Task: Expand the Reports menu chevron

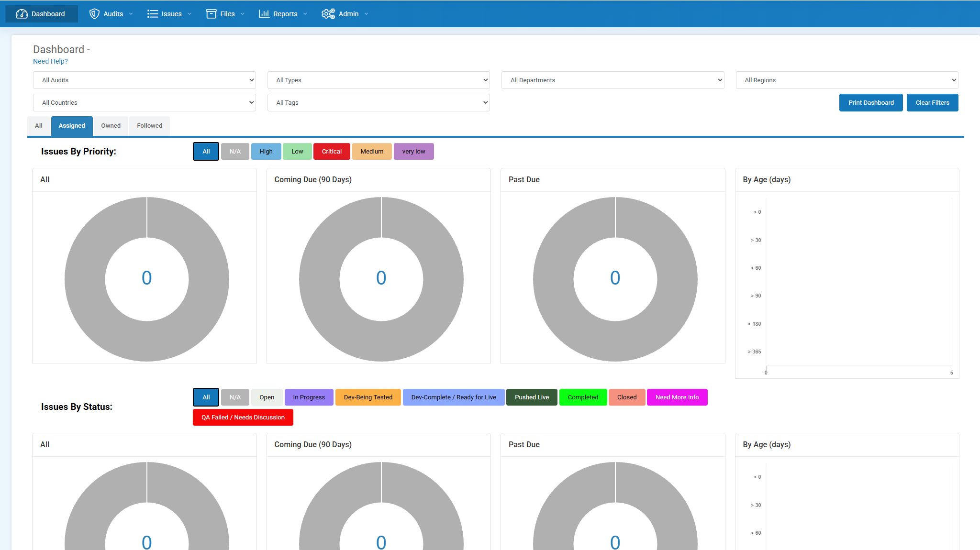Action: tap(305, 14)
